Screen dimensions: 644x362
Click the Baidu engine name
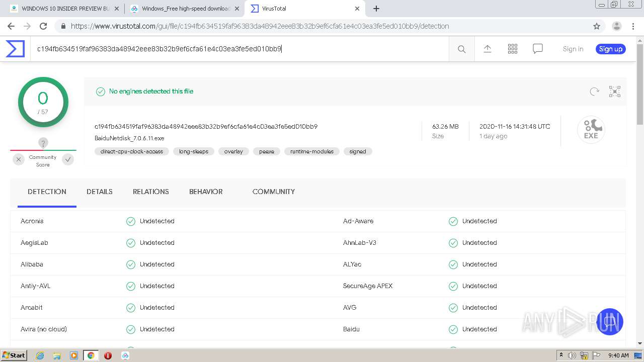351,329
